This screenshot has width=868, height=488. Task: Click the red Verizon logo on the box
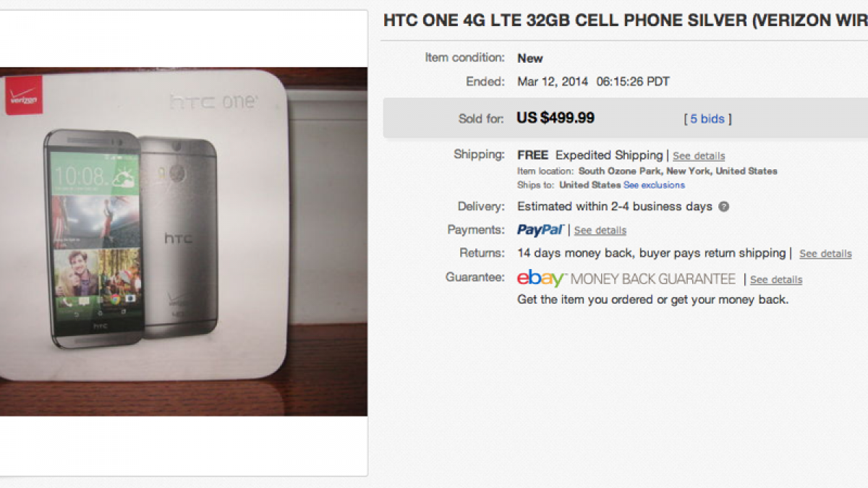[x=24, y=98]
